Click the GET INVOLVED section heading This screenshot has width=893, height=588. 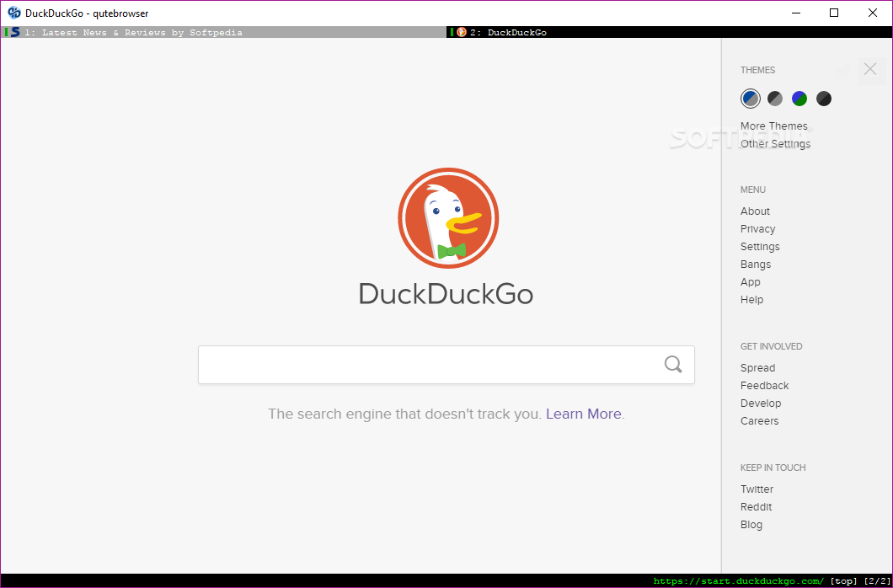point(771,346)
